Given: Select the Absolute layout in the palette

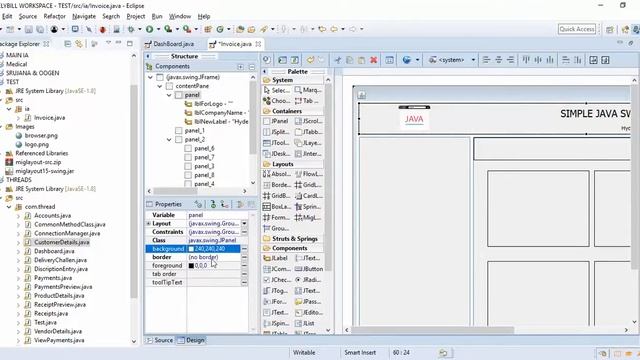Looking at the screenshot, I should click(277, 174).
